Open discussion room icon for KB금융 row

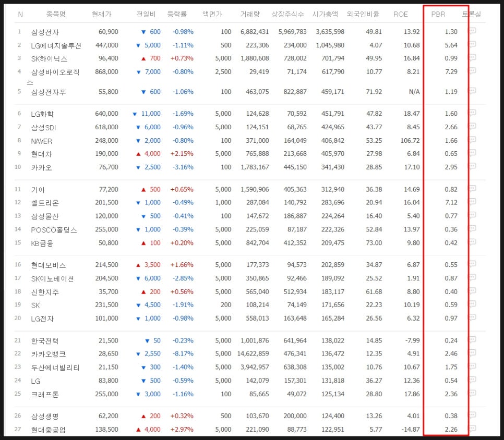[472, 242]
